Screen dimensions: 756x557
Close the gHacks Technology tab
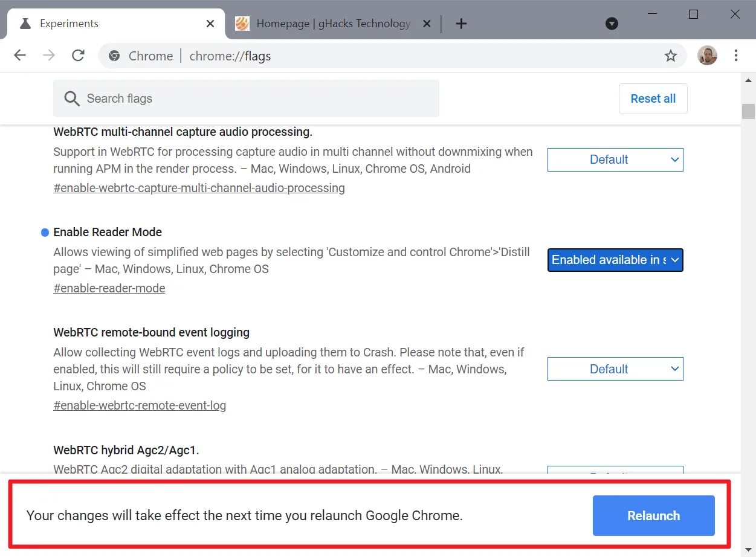pyautogui.click(x=427, y=24)
